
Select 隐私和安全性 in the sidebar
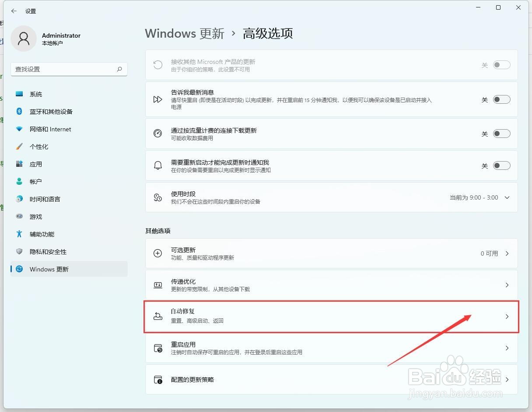click(x=69, y=251)
